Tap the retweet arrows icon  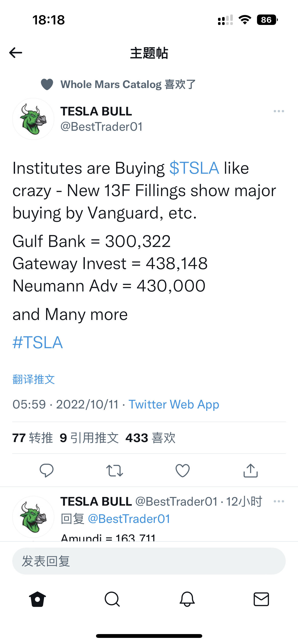click(115, 470)
